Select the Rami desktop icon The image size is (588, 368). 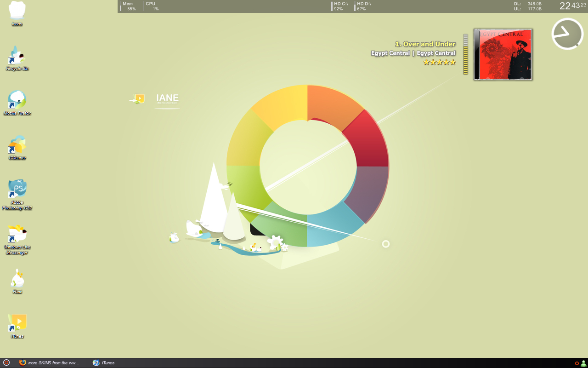click(17, 279)
